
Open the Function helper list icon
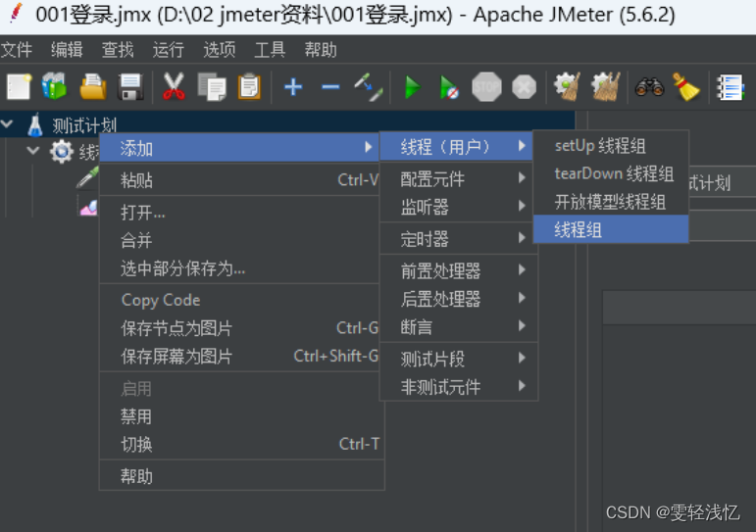(x=730, y=87)
